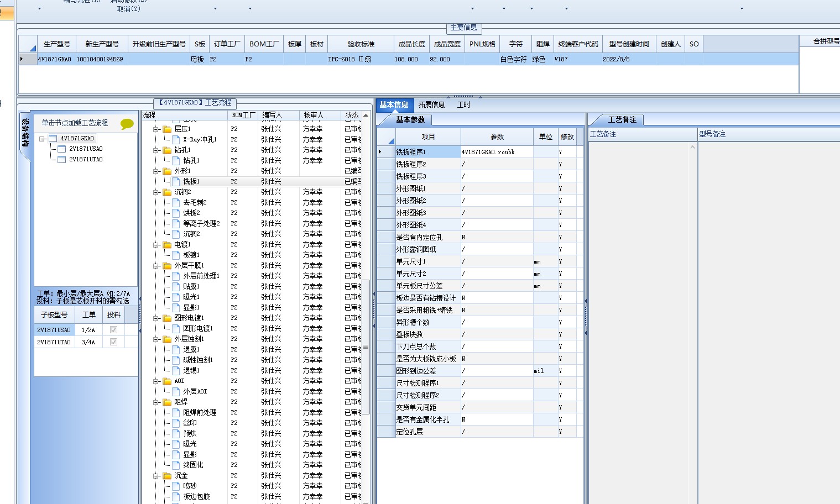
Task: Click the 验收标准 column header
Action: point(361,44)
